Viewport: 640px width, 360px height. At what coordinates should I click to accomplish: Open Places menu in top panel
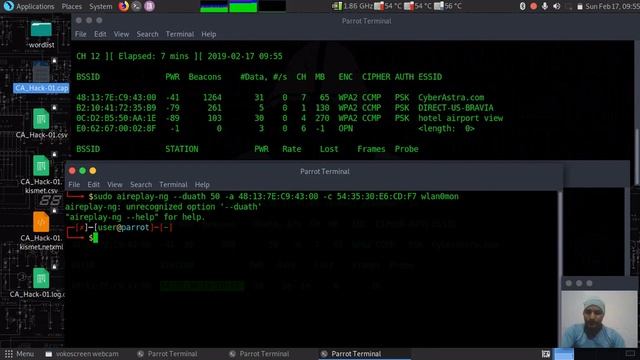click(71, 7)
